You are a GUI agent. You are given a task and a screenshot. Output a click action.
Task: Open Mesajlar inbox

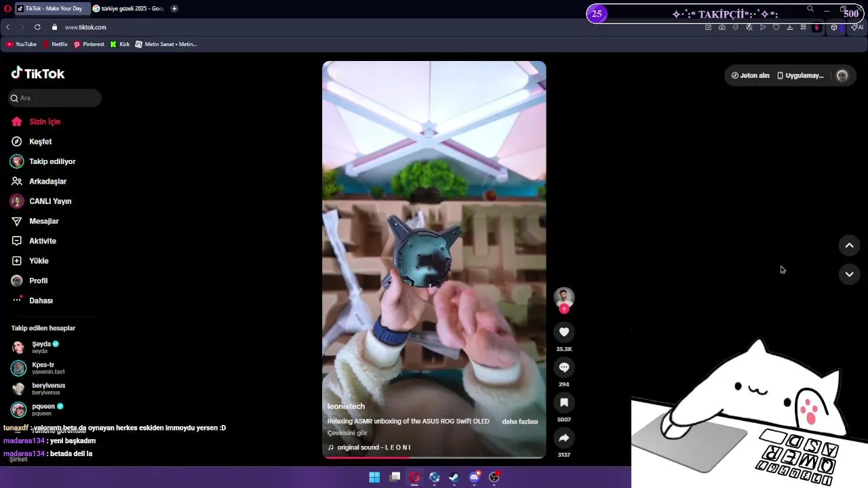pos(35,221)
